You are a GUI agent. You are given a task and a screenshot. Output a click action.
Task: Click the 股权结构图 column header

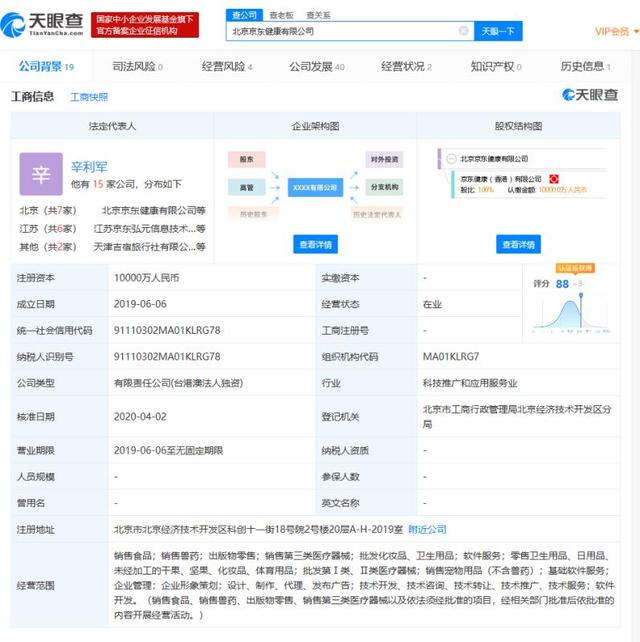(518, 126)
